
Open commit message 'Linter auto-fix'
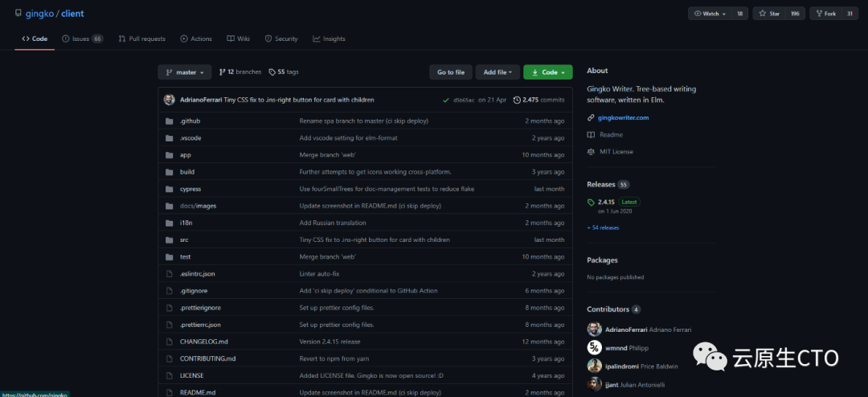(319, 273)
